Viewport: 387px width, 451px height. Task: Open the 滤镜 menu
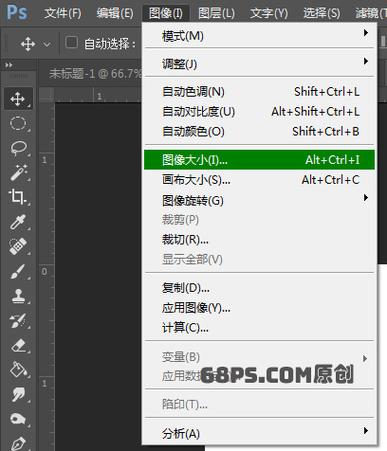[x=370, y=13]
